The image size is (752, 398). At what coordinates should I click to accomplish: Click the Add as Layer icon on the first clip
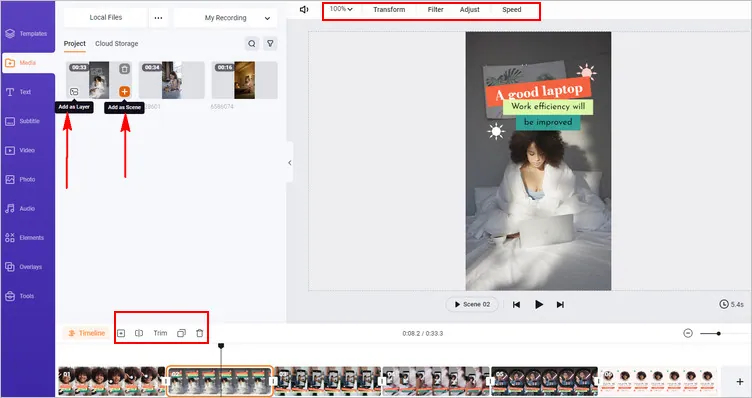tap(74, 92)
